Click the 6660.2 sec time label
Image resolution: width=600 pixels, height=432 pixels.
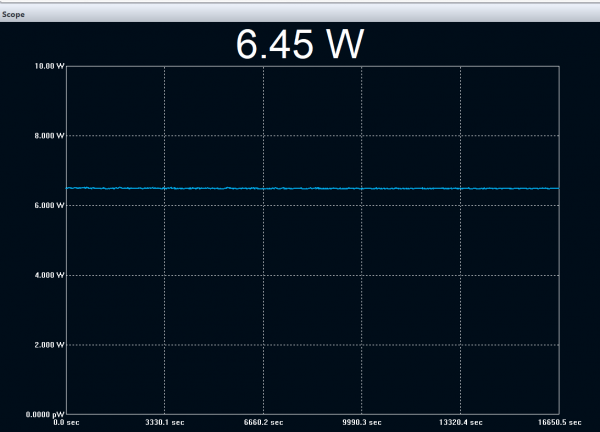[x=263, y=423]
